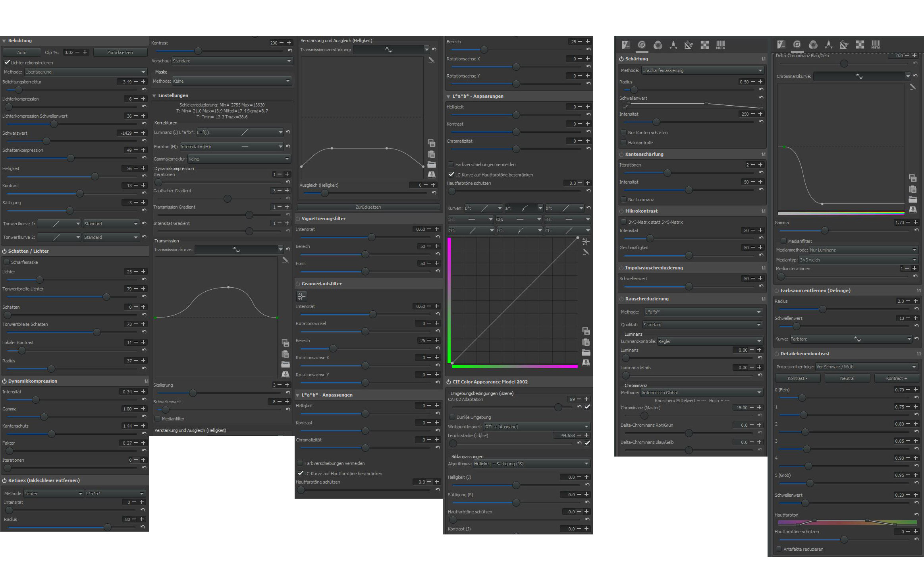
Task: Reset Tonwertkurve 1 with its undo arrow
Action: pos(144,224)
